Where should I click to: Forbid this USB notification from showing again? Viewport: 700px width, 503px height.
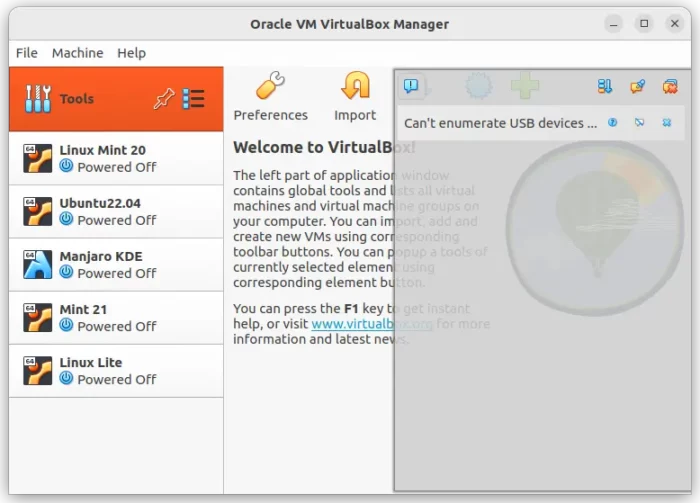[640, 122]
